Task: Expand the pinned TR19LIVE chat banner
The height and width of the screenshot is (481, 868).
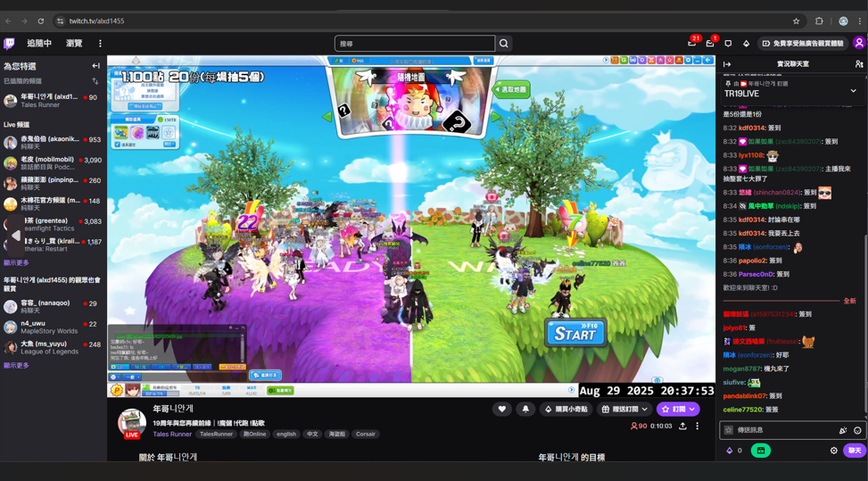Action: 853,90
